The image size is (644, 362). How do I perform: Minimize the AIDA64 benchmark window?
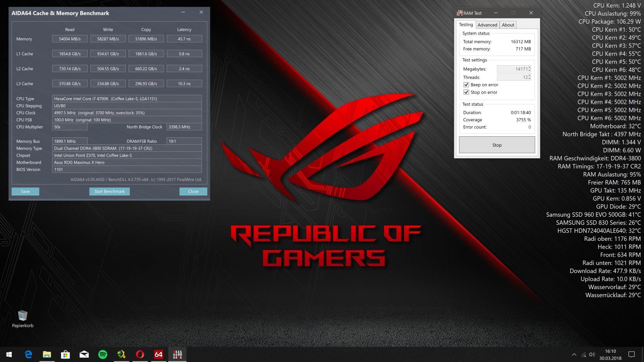183,12
